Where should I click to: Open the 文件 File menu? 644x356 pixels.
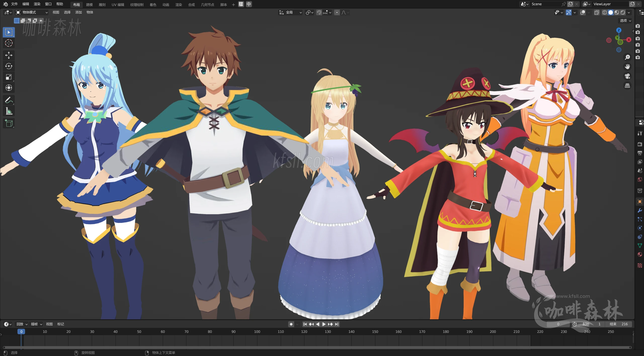14,4
